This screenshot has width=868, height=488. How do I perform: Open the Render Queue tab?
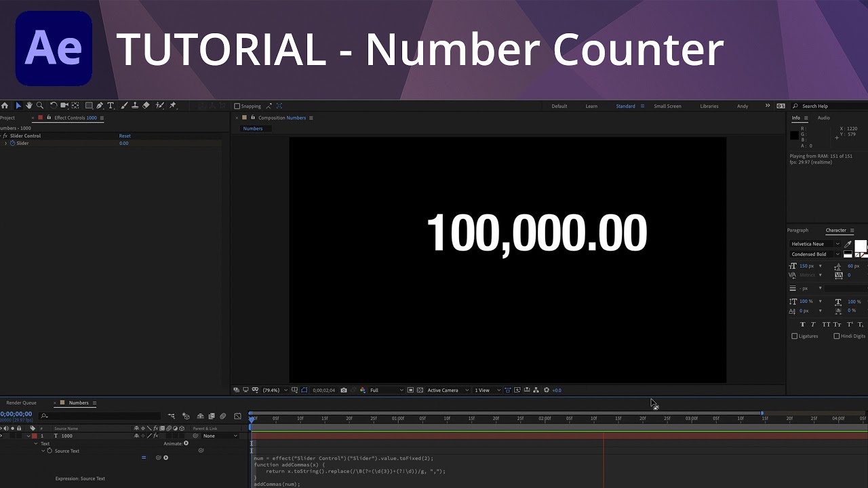click(21, 403)
